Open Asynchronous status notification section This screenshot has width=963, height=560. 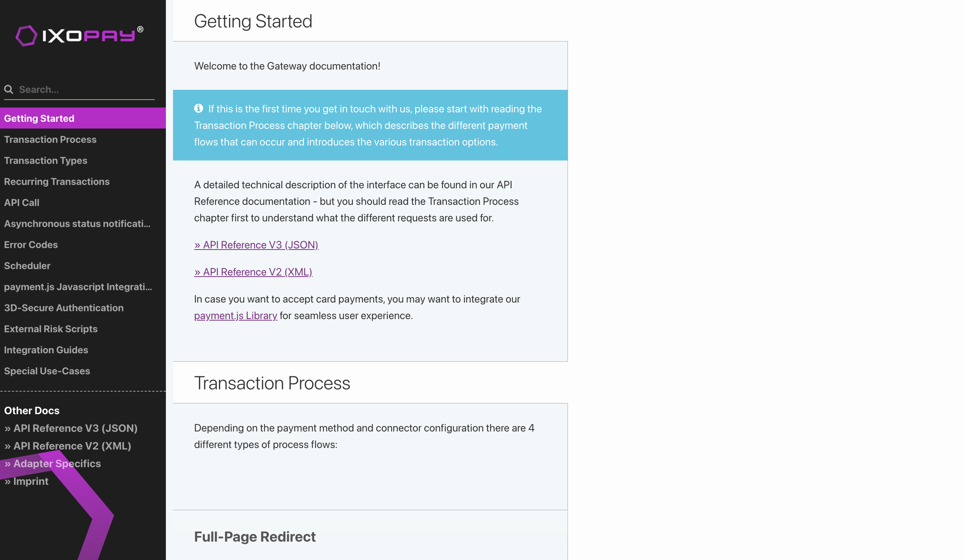(x=83, y=223)
